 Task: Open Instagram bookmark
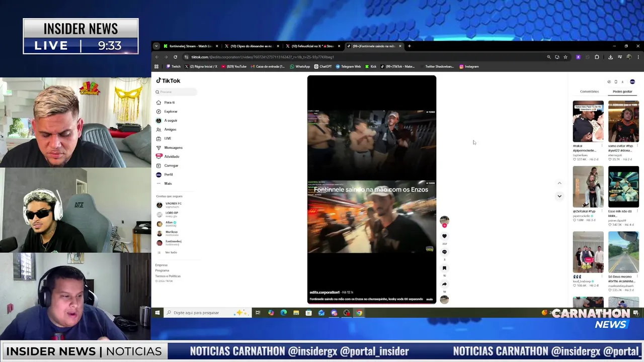coord(469,66)
